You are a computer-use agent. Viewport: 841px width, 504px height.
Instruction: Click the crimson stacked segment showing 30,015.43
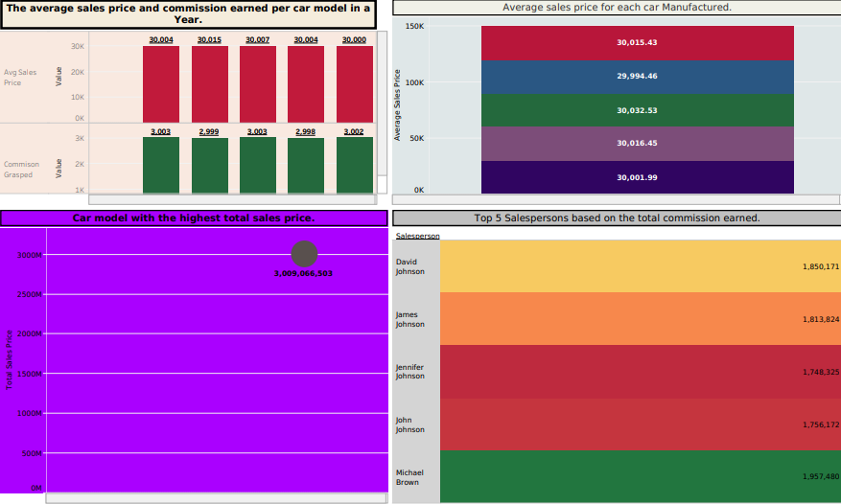click(x=637, y=43)
